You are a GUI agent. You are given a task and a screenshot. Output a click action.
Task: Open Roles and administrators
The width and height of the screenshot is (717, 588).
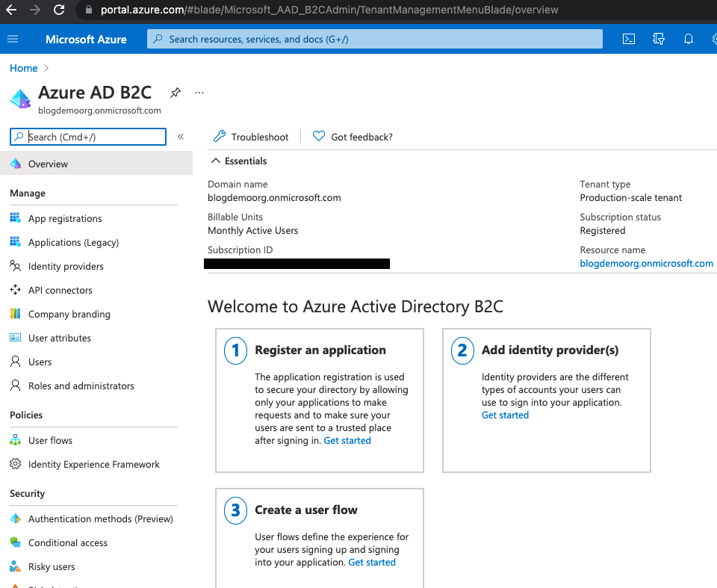81,386
